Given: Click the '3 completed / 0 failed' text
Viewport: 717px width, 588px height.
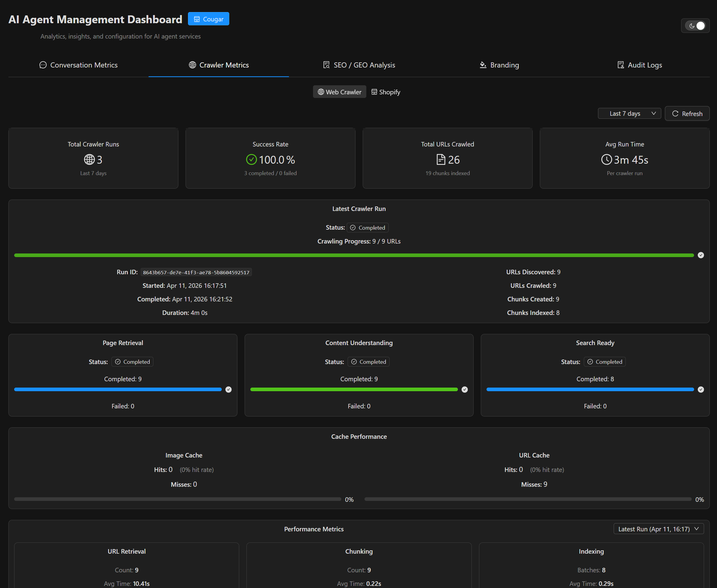Looking at the screenshot, I should 271,173.
